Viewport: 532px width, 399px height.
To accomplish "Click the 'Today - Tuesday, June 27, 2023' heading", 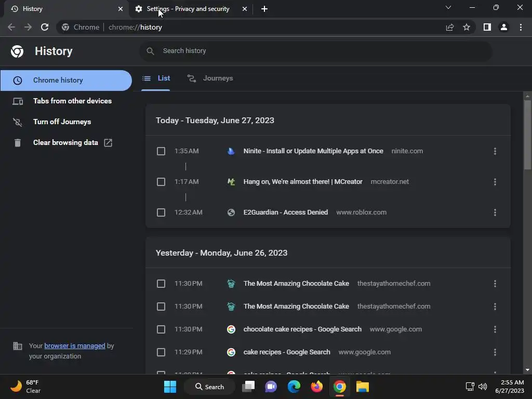I will point(215,121).
